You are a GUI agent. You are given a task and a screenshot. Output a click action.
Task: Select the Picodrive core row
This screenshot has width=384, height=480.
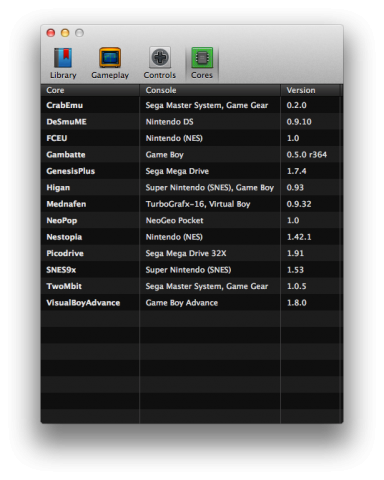[192, 253]
